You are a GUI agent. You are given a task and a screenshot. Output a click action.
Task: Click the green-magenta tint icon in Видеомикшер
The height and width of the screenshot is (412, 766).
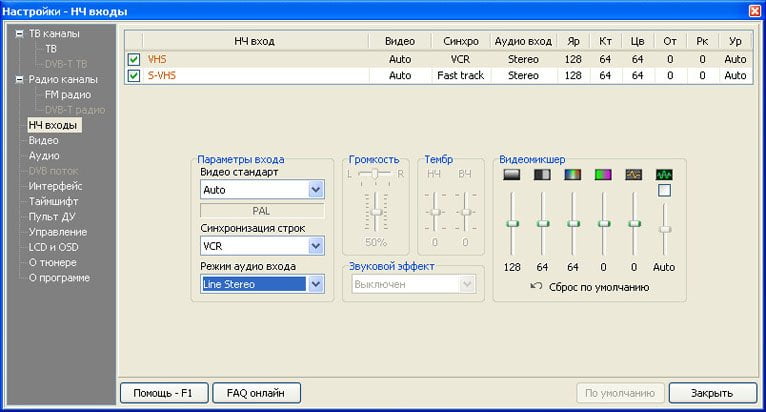(603, 174)
